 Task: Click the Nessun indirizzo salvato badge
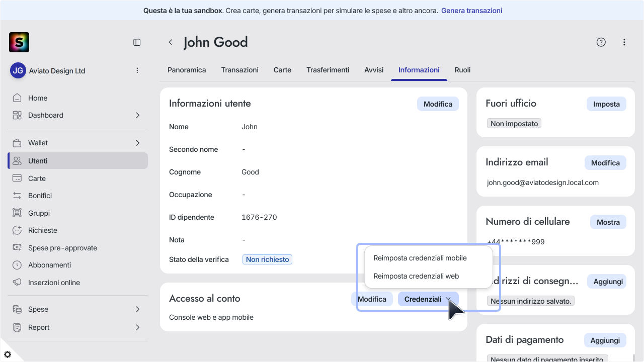tap(531, 301)
